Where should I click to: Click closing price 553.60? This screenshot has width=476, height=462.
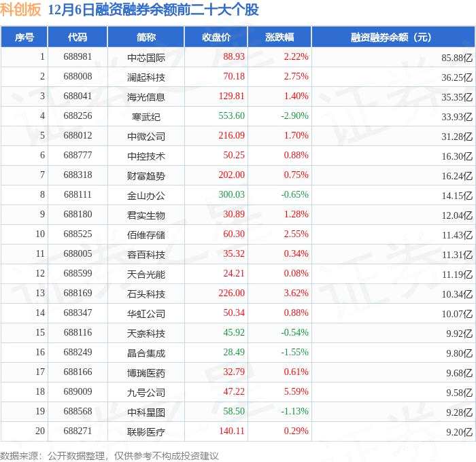231,116
